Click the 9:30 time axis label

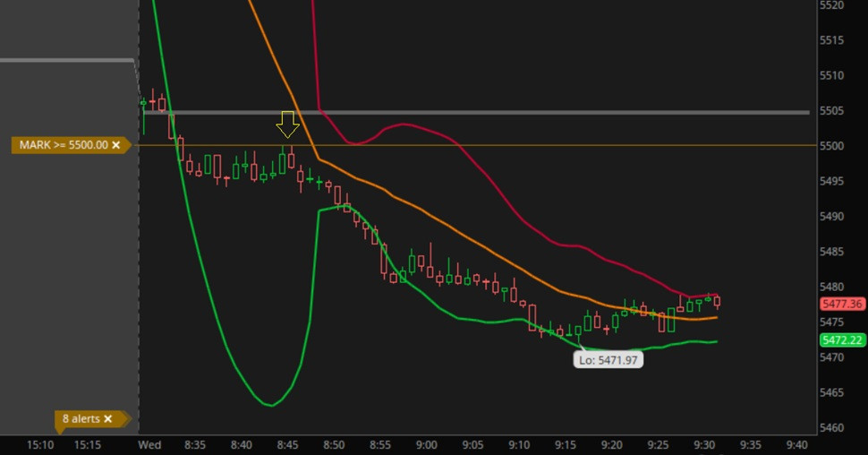704,445
